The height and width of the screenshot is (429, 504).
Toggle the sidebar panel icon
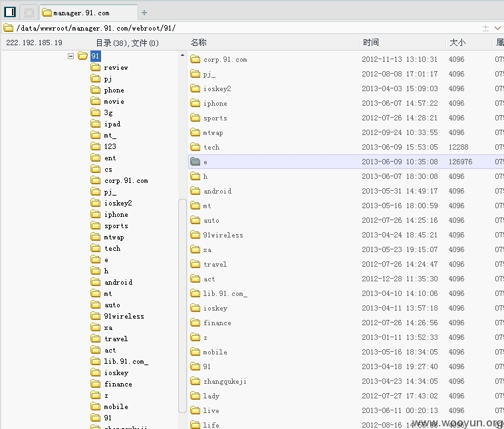tap(10, 12)
